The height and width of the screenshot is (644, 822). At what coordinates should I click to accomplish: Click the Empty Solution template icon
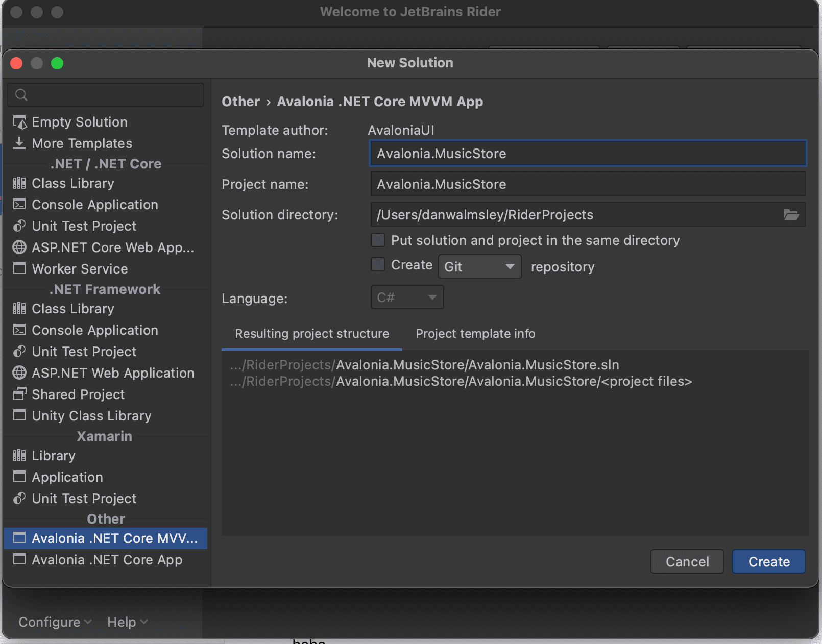point(19,122)
